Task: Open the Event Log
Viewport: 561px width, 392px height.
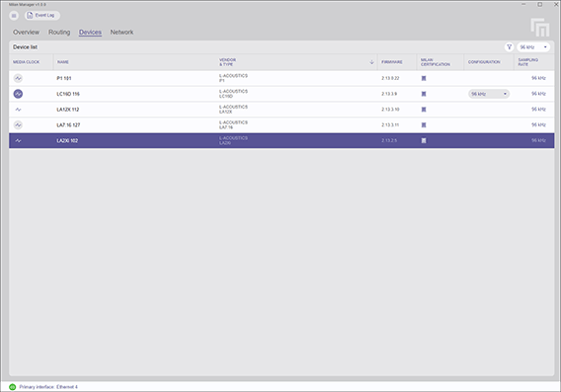Action: pyautogui.click(x=42, y=16)
